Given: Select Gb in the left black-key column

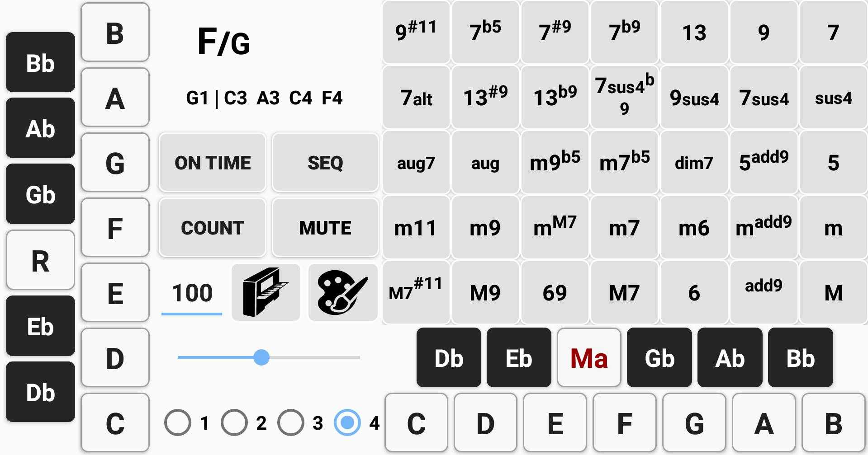Looking at the screenshot, I should click(x=40, y=194).
